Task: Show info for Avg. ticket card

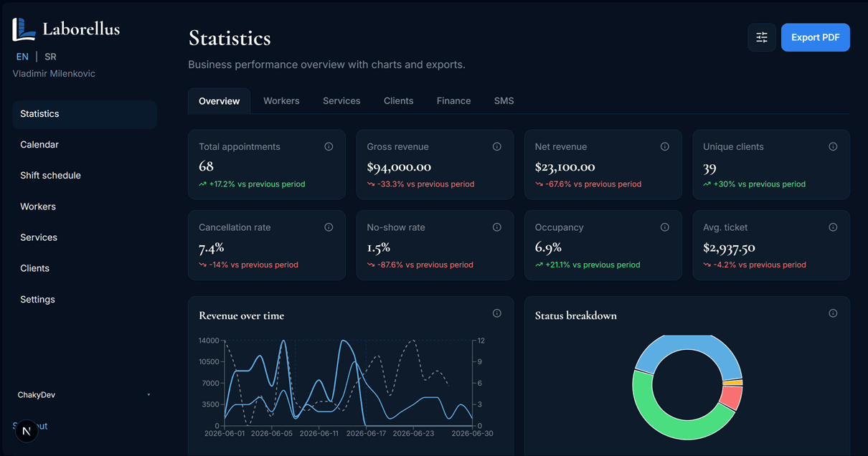Action: tap(833, 227)
